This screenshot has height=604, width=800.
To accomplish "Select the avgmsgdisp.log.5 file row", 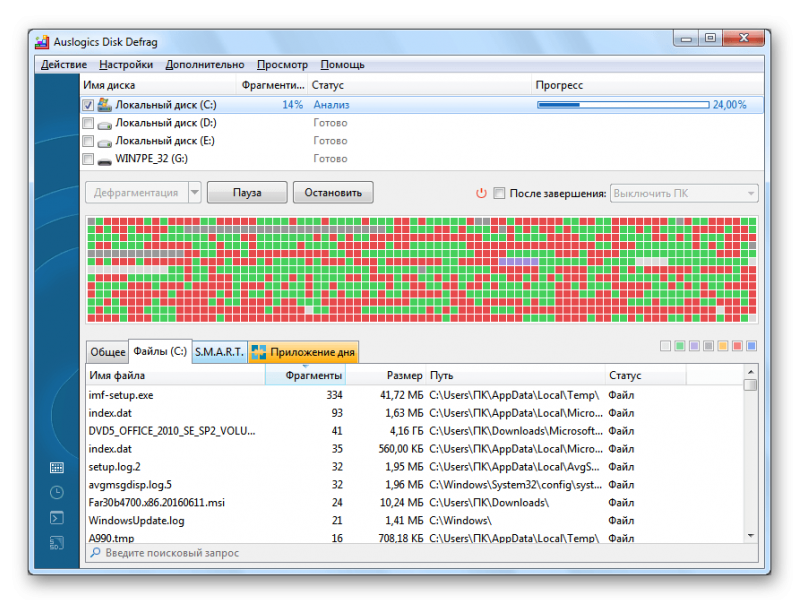I will point(415,484).
